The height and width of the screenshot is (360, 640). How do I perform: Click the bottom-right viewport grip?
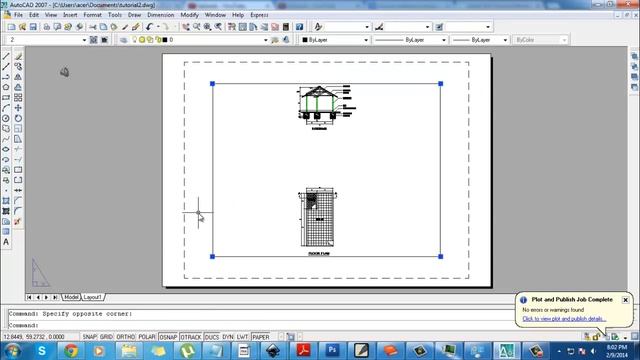(440, 257)
